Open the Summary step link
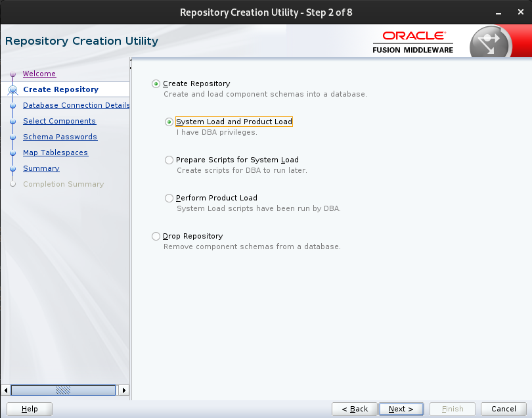This screenshot has width=532, height=418. pos(41,168)
